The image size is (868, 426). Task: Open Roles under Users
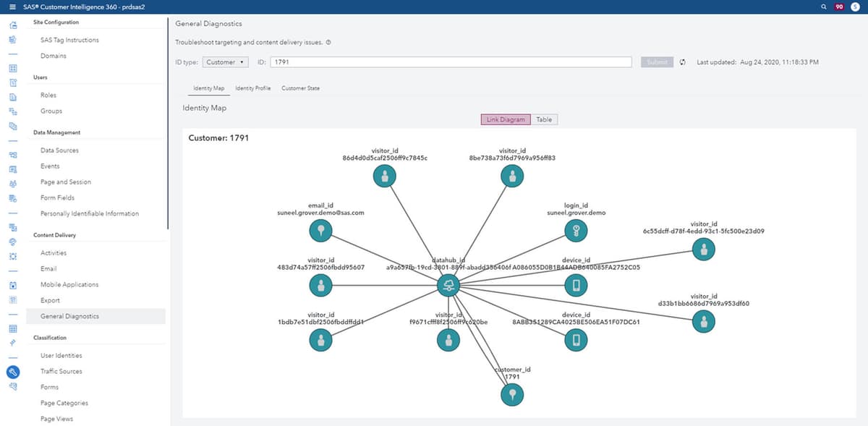click(x=48, y=95)
